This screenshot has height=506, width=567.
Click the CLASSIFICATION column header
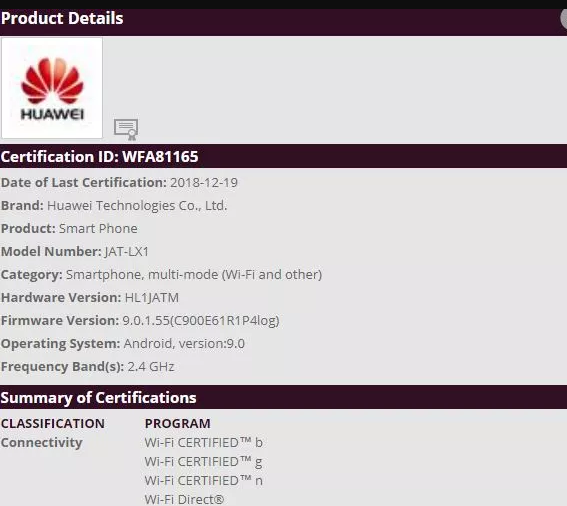click(53, 424)
